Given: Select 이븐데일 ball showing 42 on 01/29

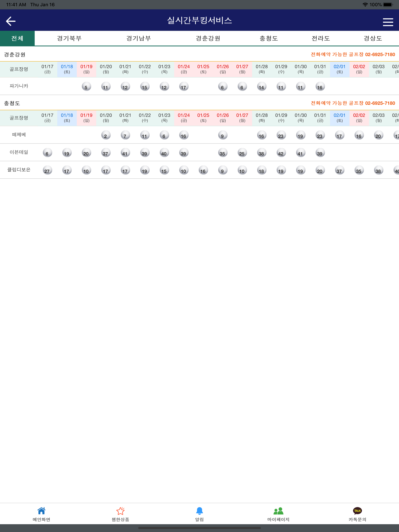Looking at the screenshot, I should click(281, 153).
